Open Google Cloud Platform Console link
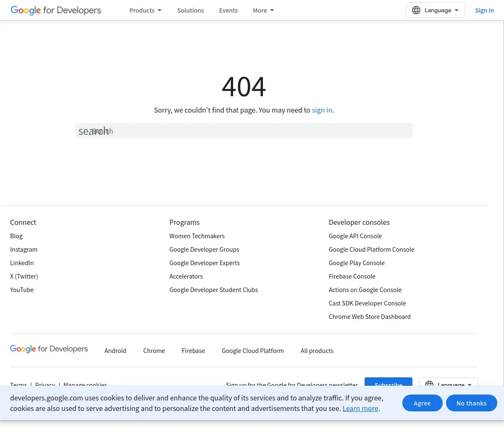504x437 pixels. click(372, 250)
